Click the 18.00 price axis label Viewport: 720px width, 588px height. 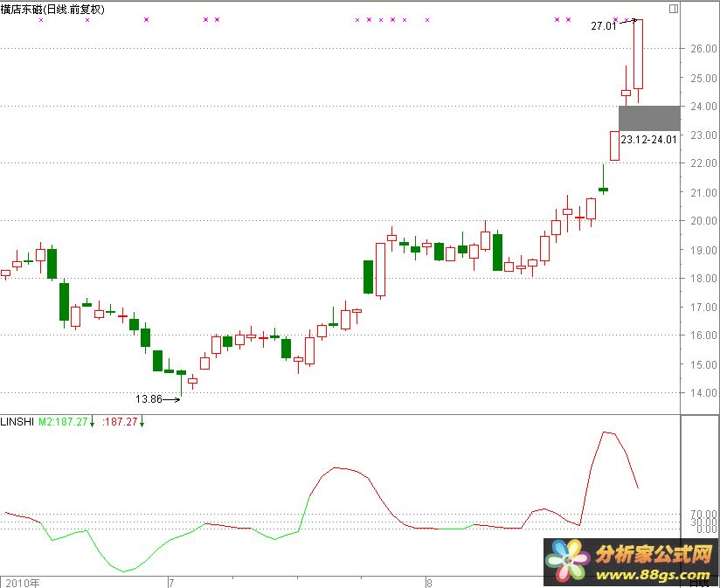704,278
